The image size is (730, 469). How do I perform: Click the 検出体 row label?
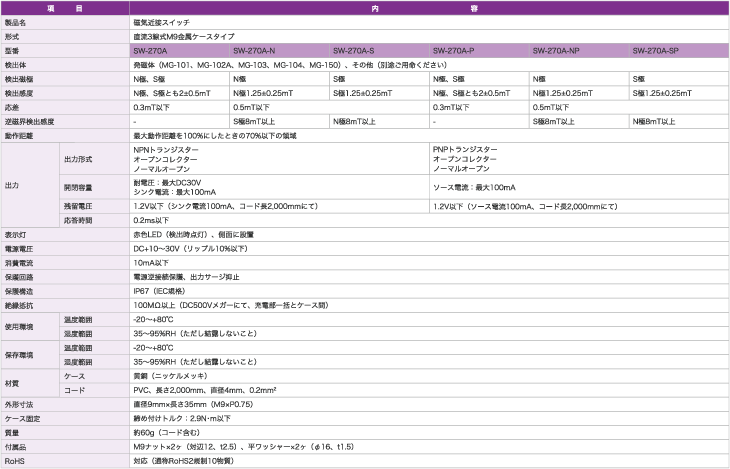pos(16,63)
